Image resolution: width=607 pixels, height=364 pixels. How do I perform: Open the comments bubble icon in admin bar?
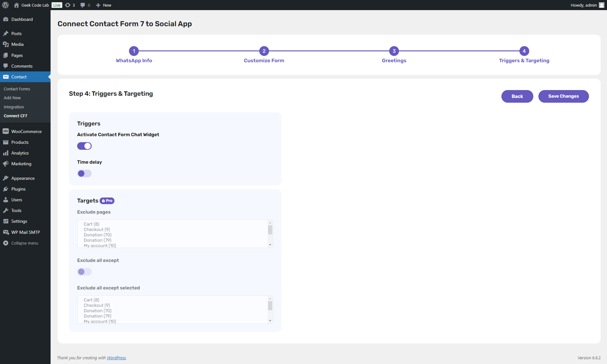(83, 5)
